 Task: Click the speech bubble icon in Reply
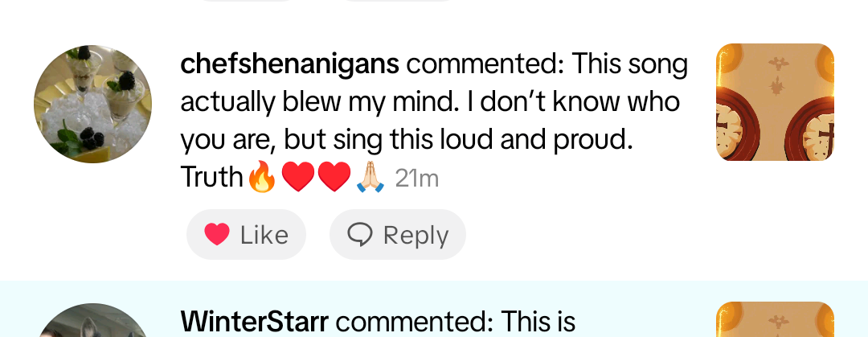tap(359, 234)
